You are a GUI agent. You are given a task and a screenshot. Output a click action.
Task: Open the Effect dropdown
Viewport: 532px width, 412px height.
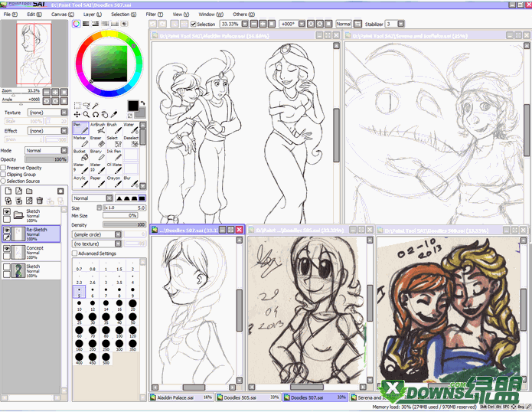click(x=47, y=131)
